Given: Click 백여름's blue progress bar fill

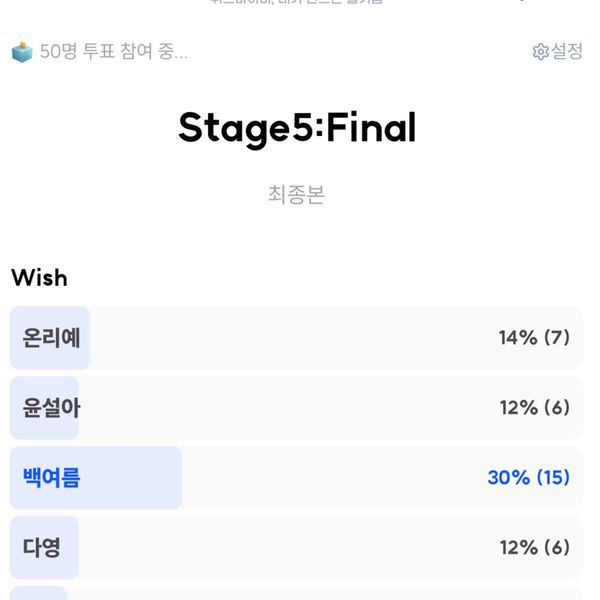Looking at the screenshot, I should point(96,478).
